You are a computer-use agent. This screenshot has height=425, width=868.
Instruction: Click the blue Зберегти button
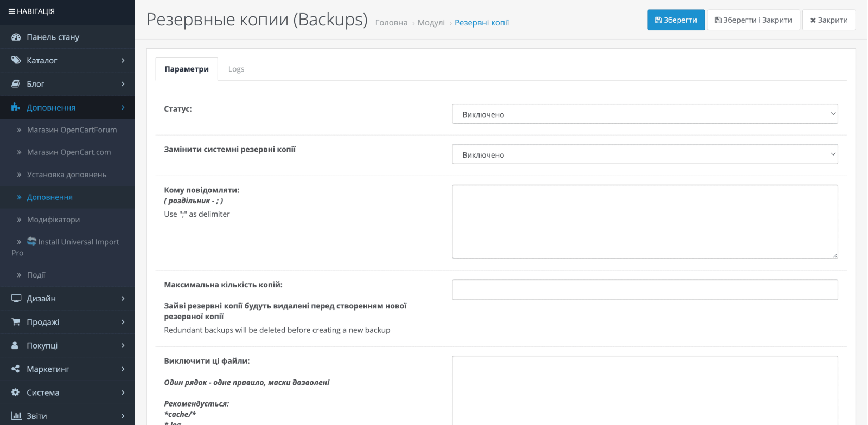pos(676,20)
